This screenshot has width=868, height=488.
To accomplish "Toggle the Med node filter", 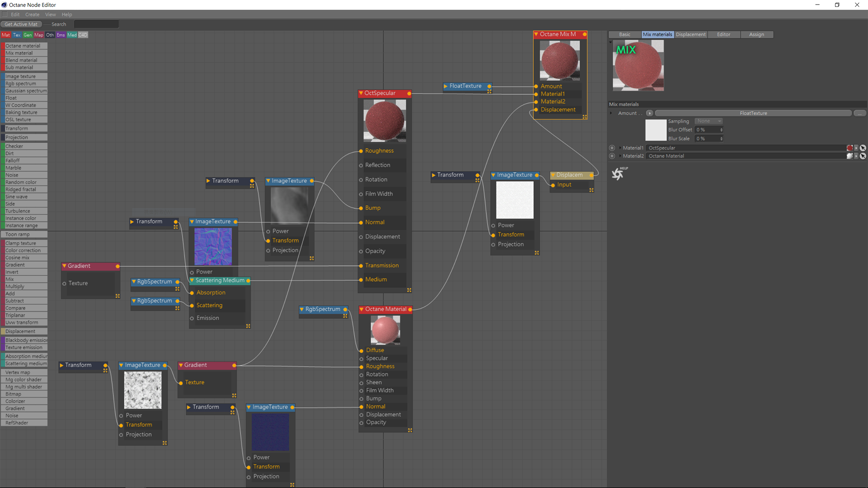I will click(72, 35).
